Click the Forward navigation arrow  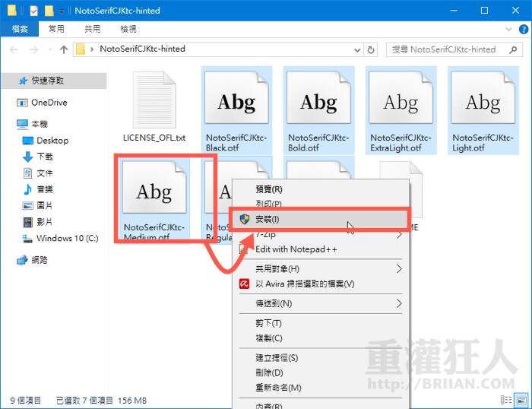[33, 50]
